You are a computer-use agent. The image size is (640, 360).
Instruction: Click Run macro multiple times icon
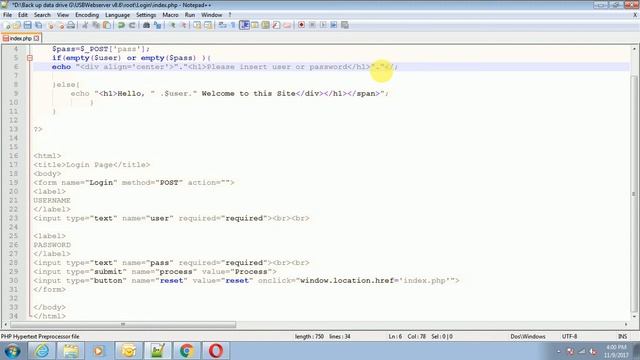click(333, 25)
